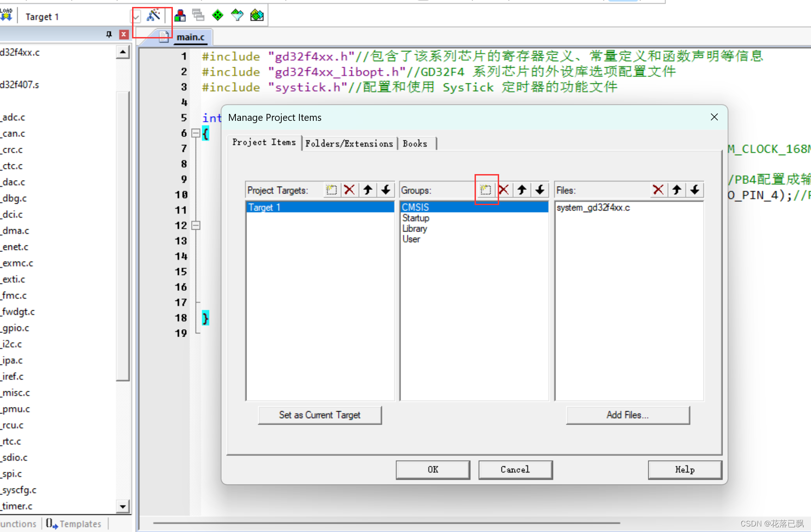Open Options for Target wand icon
Screen dimensions: 811x532
(x=153, y=15)
